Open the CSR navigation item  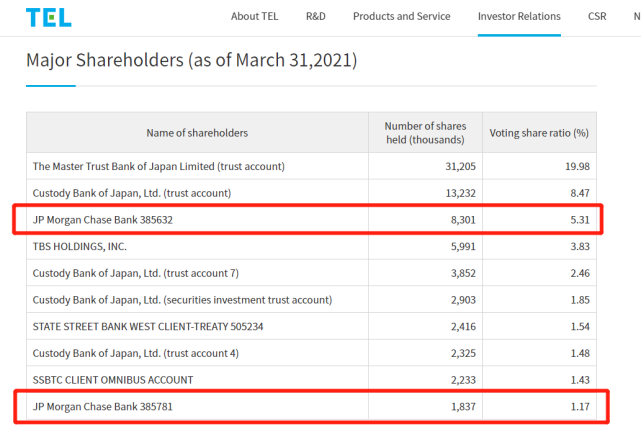597,16
